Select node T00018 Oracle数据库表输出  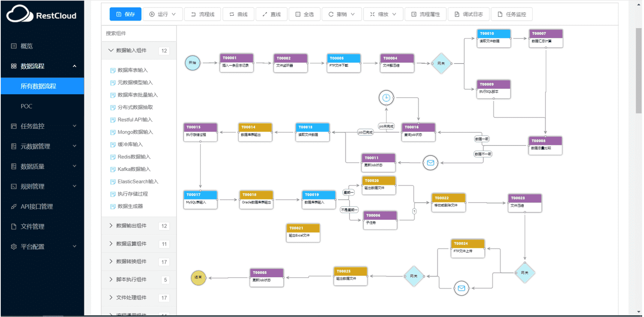(256, 200)
